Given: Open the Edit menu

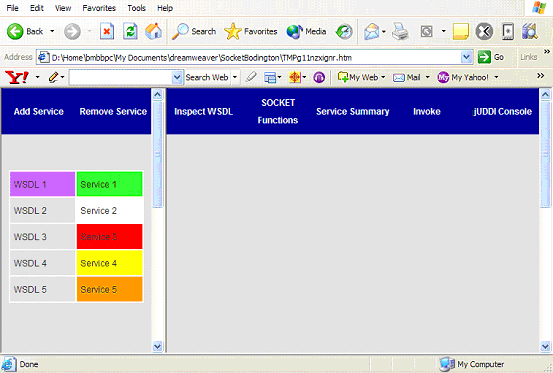Looking at the screenshot, I should (x=36, y=8).
